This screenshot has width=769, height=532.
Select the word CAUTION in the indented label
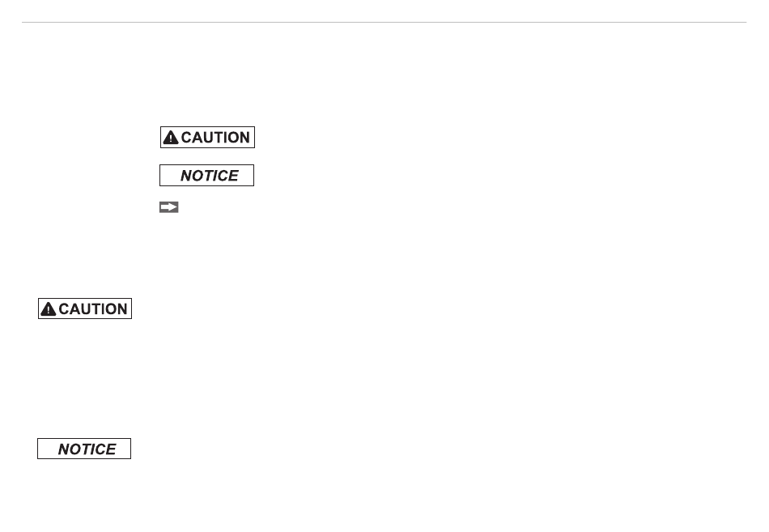tap(215, 138)
